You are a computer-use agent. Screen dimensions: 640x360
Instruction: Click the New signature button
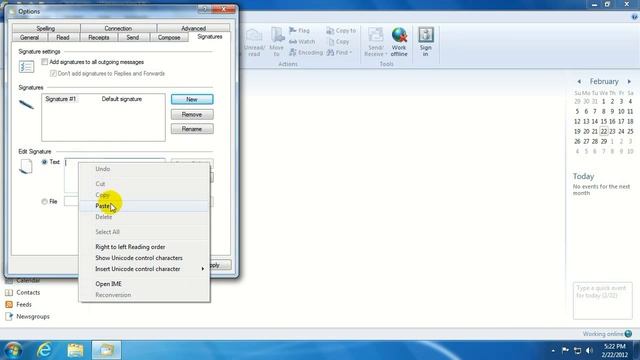[x=192, y=100]
